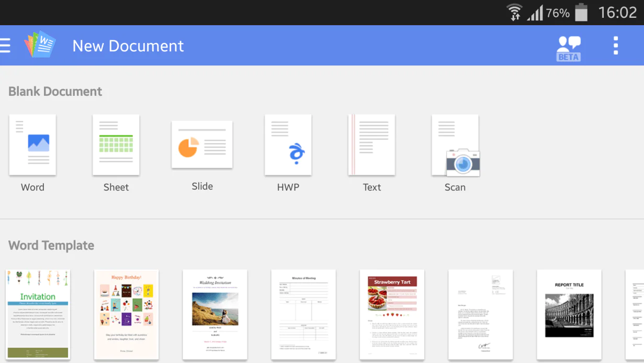Create a new HWP document

pos(288,145)
